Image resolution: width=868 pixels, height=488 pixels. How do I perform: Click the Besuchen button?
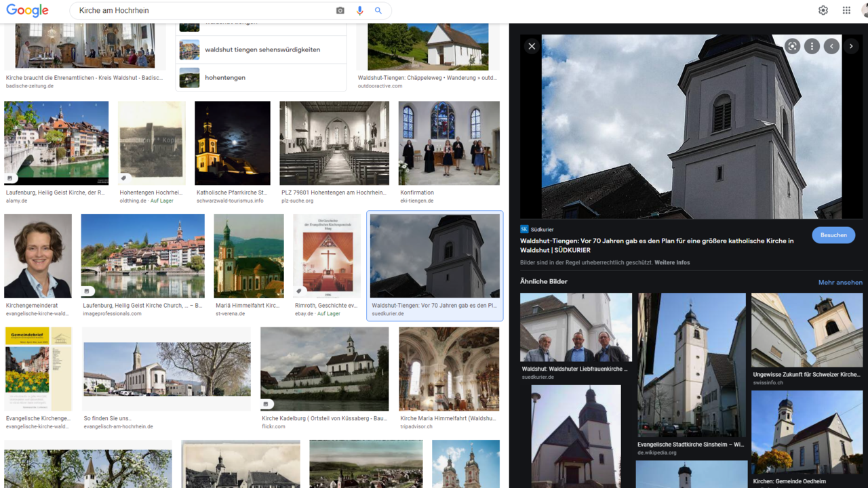click(x=833, y=235)
